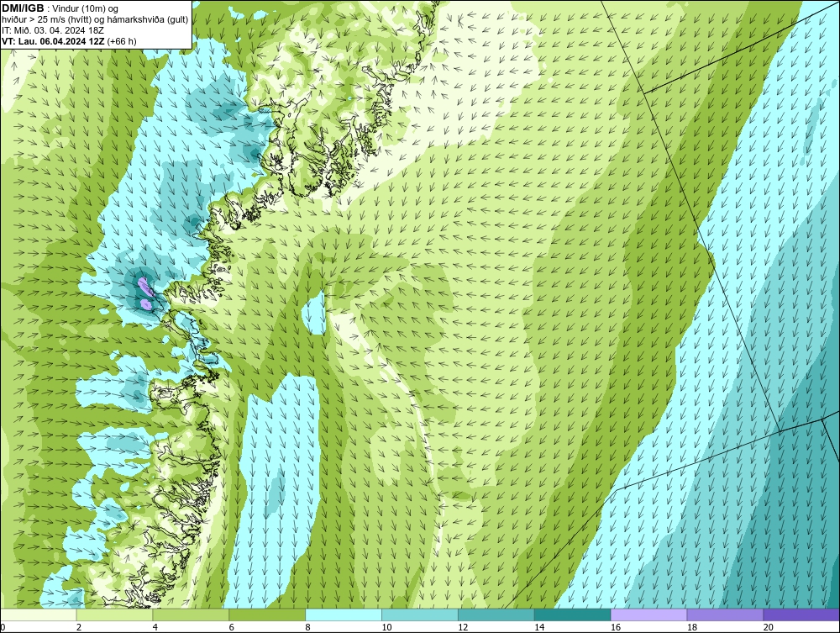Click the 16–18 m/s lavender legend swatch
Image resolution: width=840 pixels, height=633 pixels.
point(648,615)
